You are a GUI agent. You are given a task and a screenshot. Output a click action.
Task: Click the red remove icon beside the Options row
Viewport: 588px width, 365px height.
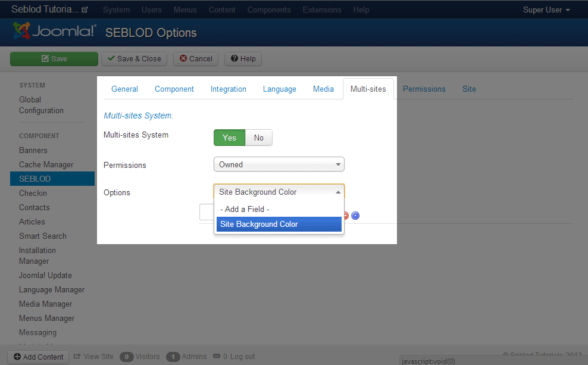[x=346, y=216]
